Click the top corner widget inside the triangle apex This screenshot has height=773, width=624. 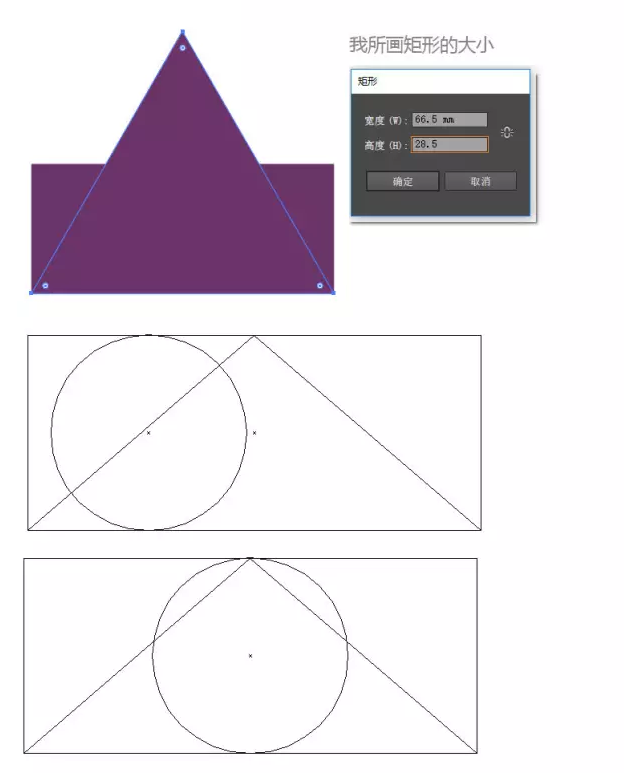click(x=183, y=48)
